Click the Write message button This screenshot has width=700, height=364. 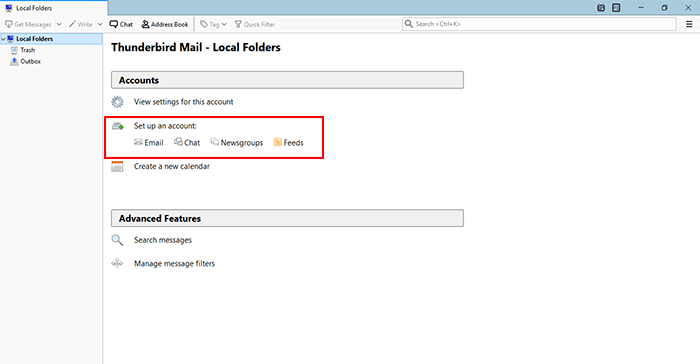click(x=80, y=24)
